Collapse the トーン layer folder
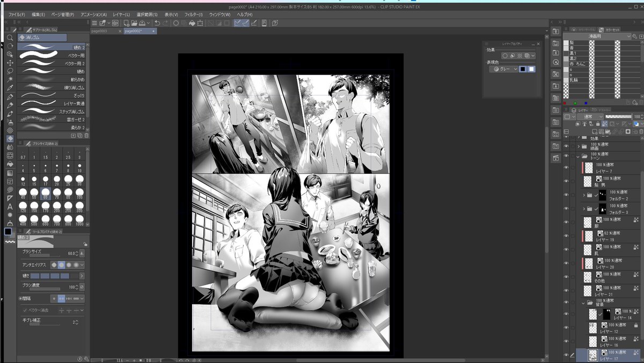 tap(579, 157)
